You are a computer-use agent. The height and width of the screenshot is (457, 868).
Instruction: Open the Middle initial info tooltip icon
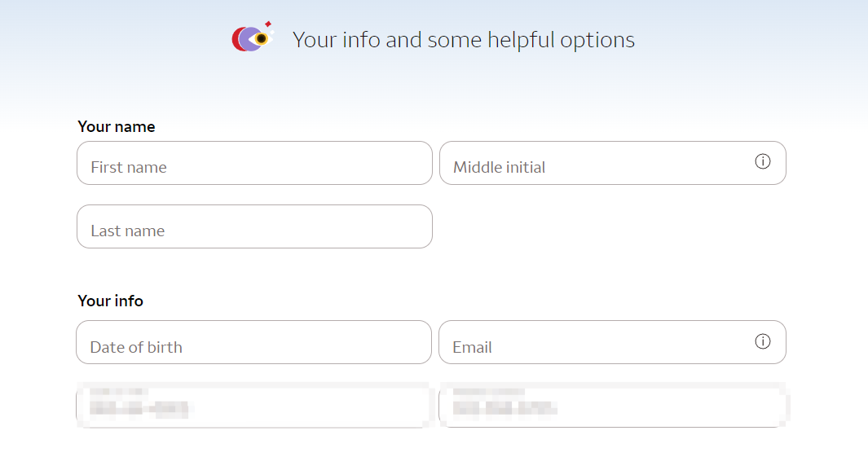(x=762, y=161)
